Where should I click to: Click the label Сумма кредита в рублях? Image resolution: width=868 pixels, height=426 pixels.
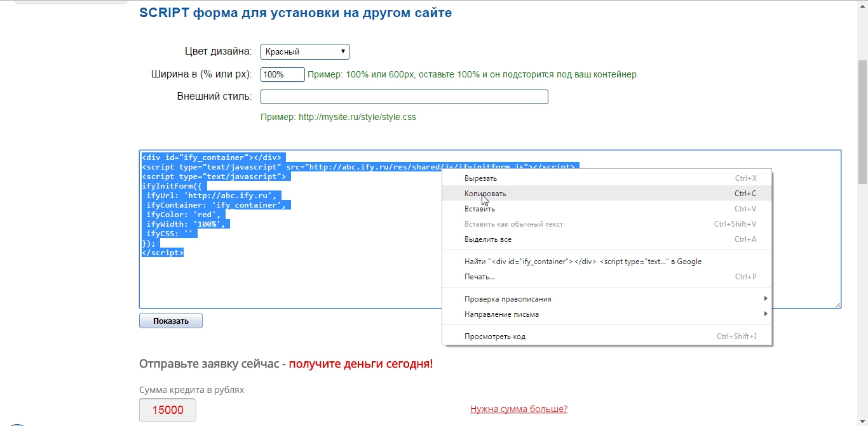[x=191, y=390]
